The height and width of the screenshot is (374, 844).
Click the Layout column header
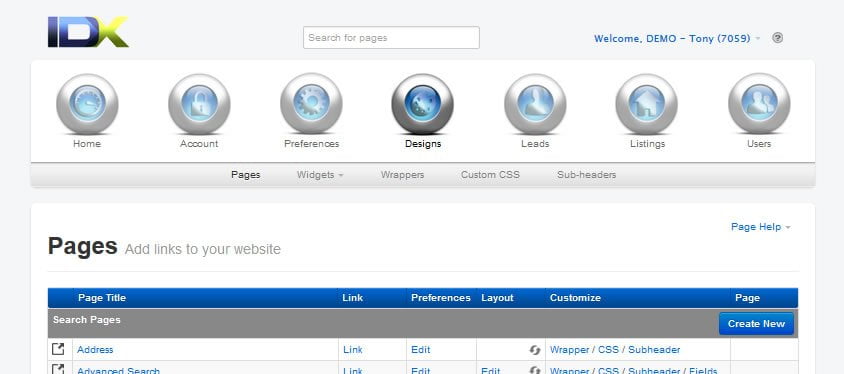pos(497,298)
